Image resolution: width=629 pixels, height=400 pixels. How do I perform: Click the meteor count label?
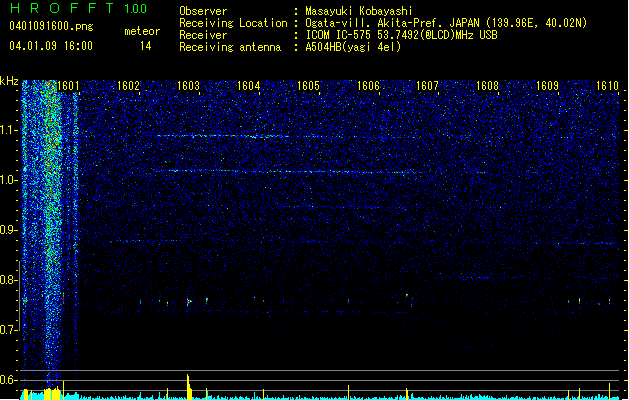[142, 31]
